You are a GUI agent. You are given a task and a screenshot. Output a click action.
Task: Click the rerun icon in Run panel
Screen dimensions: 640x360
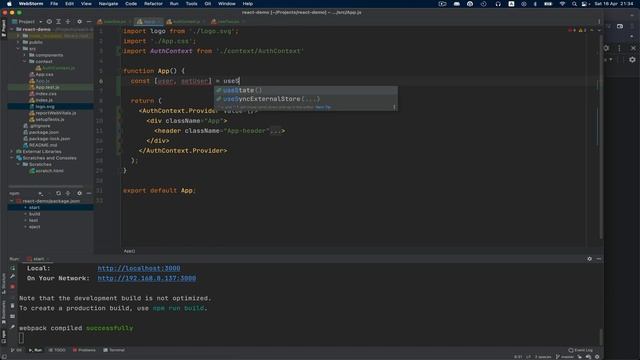(x=13, y=268)
